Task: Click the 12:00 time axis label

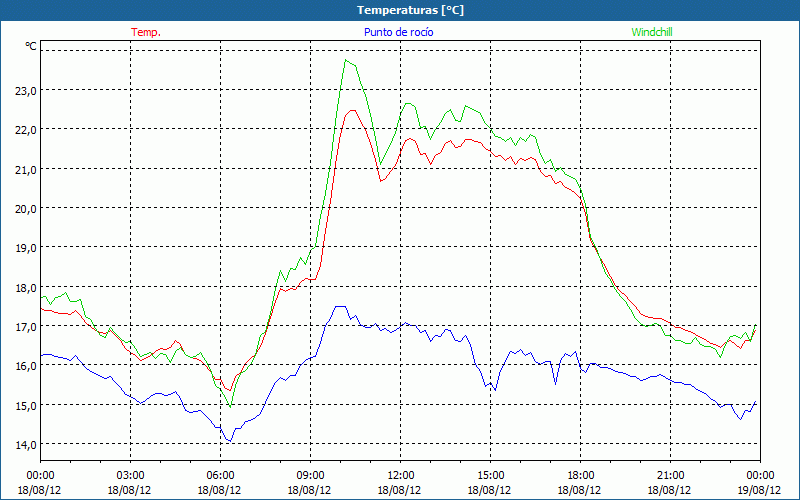Action: coord(401,476)
